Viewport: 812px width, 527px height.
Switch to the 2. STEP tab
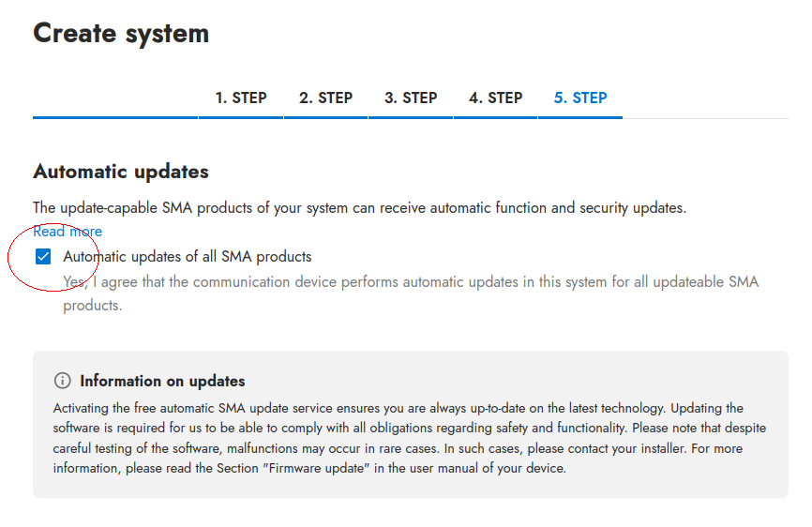coord(325,98)
